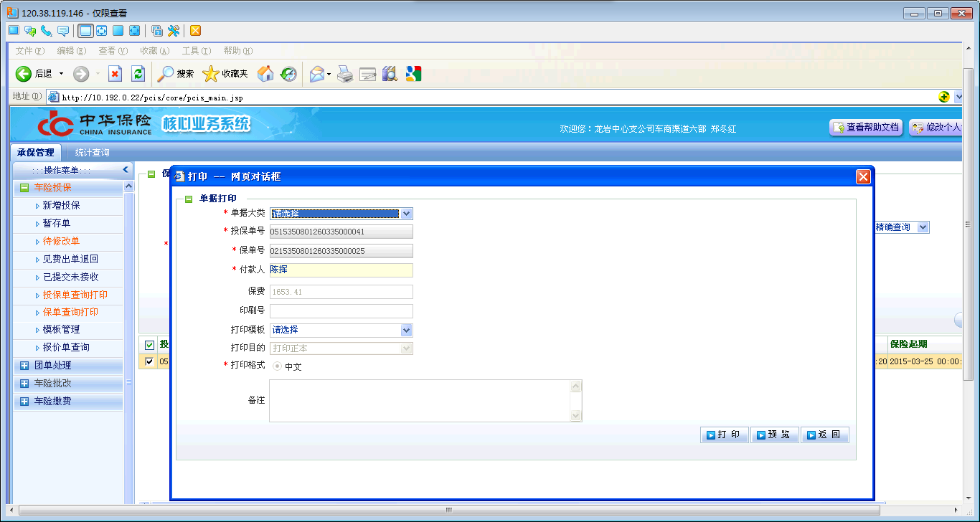Click the research books icon
Viewport: 980px width, 522px height.
pyautogui.click(x=390, y=74)
